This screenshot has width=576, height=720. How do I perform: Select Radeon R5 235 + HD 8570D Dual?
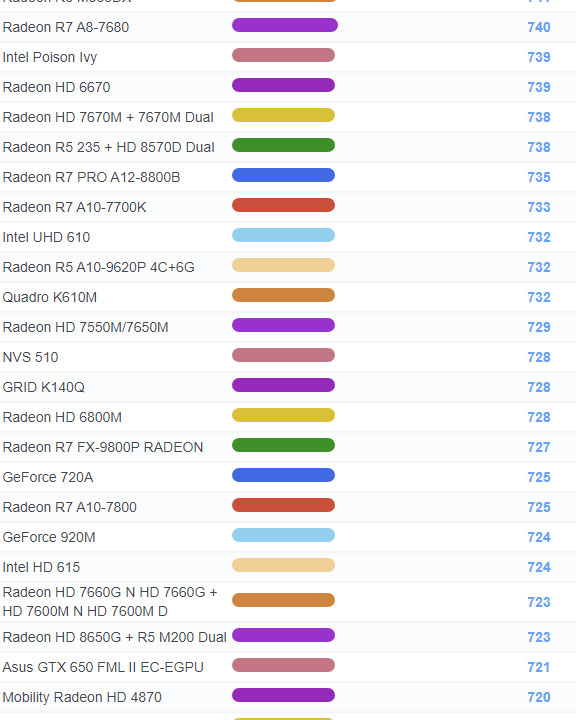pos(108,147)
